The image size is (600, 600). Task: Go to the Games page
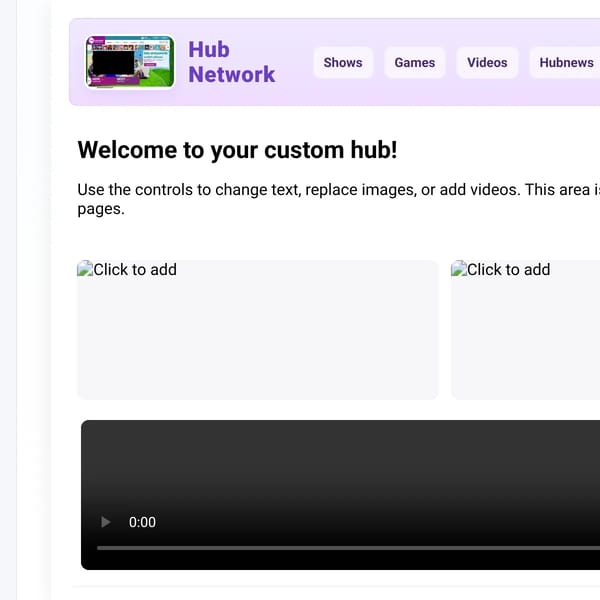pyautogui.click(x=414, y=62)
